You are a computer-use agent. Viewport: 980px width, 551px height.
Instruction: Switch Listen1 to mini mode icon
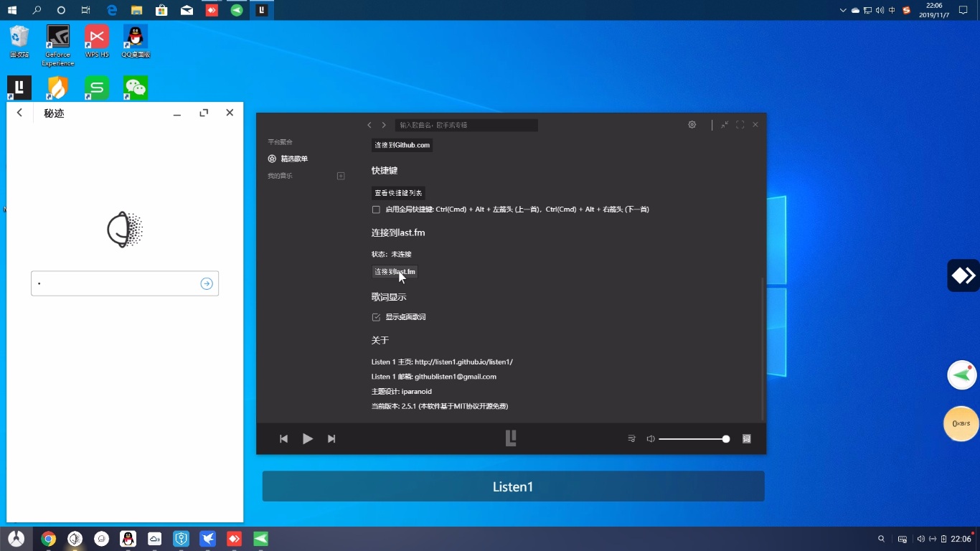(725, 124)
